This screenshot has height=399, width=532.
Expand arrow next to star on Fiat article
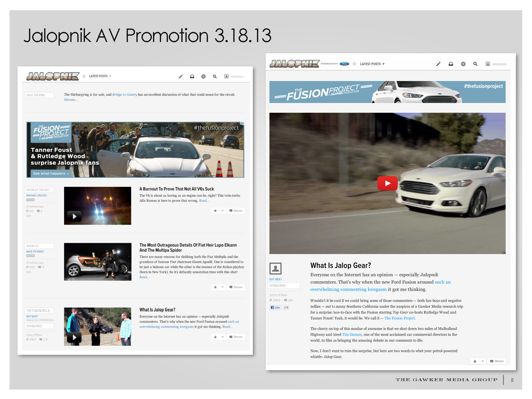tap(222, 287)
